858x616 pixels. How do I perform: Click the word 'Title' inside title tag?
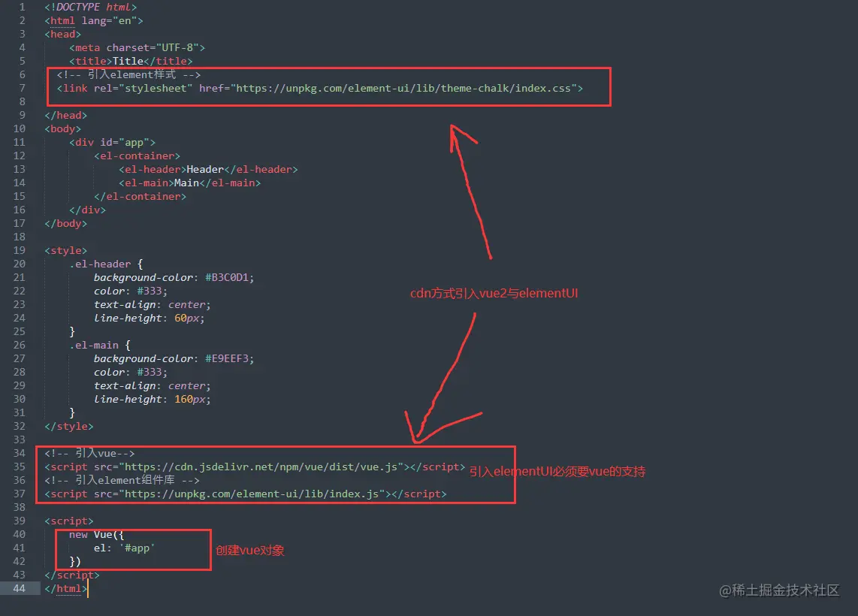pyautogui.click(x=128, y=62)
